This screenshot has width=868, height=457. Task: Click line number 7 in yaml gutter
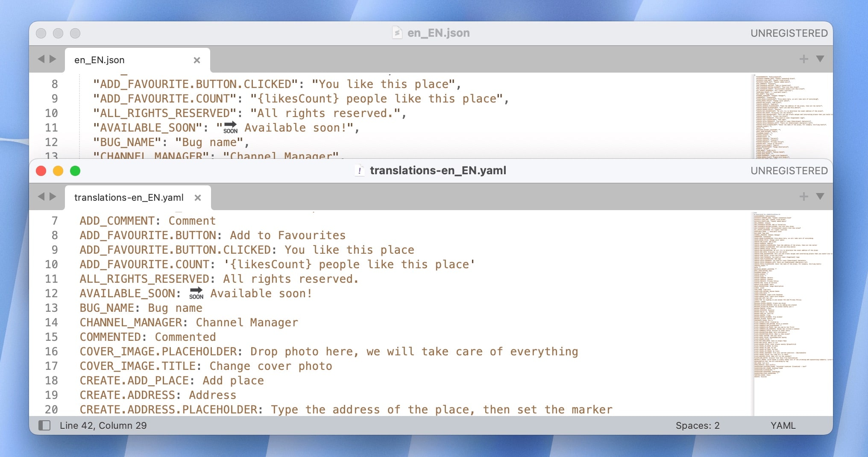point(55,221)
